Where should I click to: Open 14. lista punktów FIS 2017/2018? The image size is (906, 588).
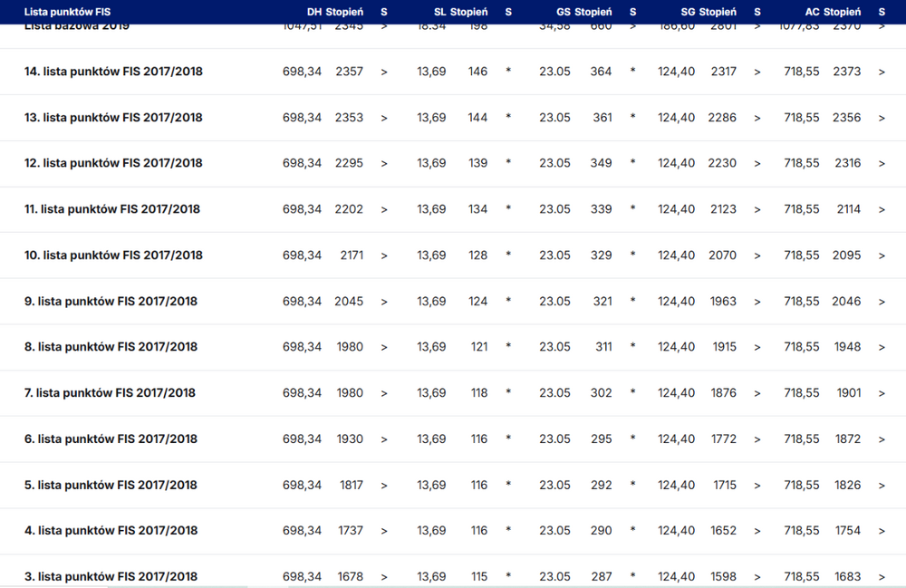tap(113, 72)
